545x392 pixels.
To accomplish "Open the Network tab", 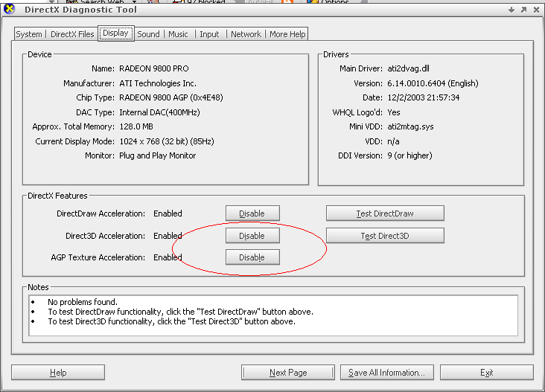I will [246, 34].
